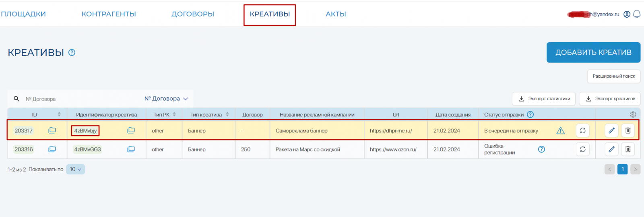Delete creative 203317 using trash icon
Screen dimensions: 644x217
click(x=628, y=130)
